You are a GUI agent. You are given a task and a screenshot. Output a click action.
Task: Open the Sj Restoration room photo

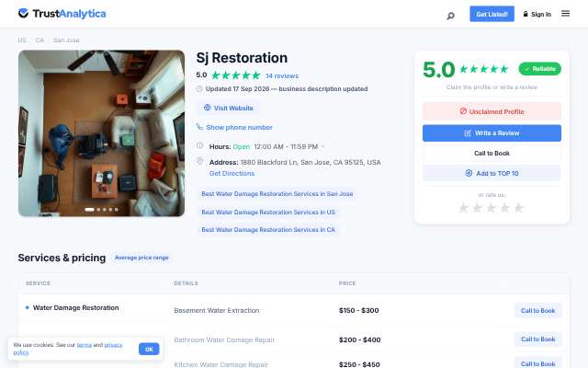click(101, 133)
